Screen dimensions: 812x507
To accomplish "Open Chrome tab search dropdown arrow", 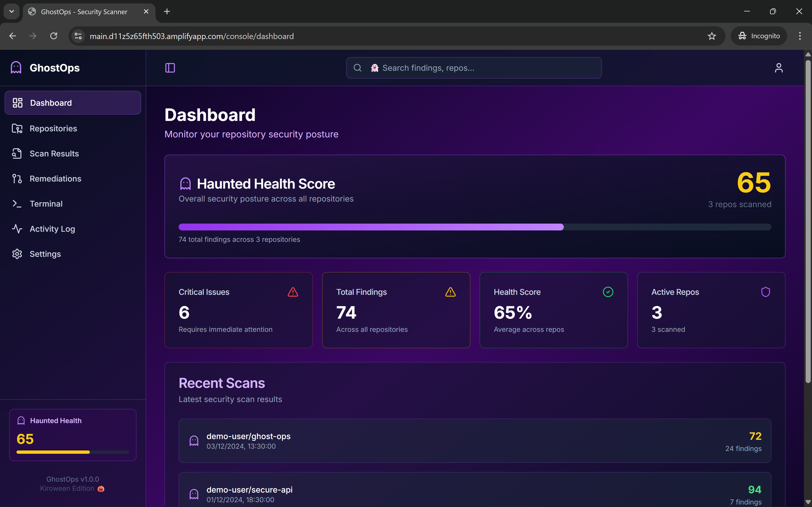I will pos(12,11).
